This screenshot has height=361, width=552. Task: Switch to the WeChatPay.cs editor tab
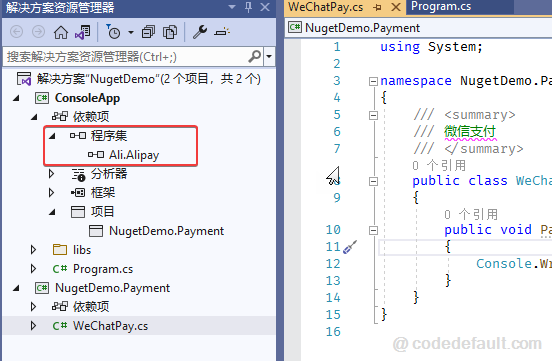pyautogui.click(x=326, y=7)
